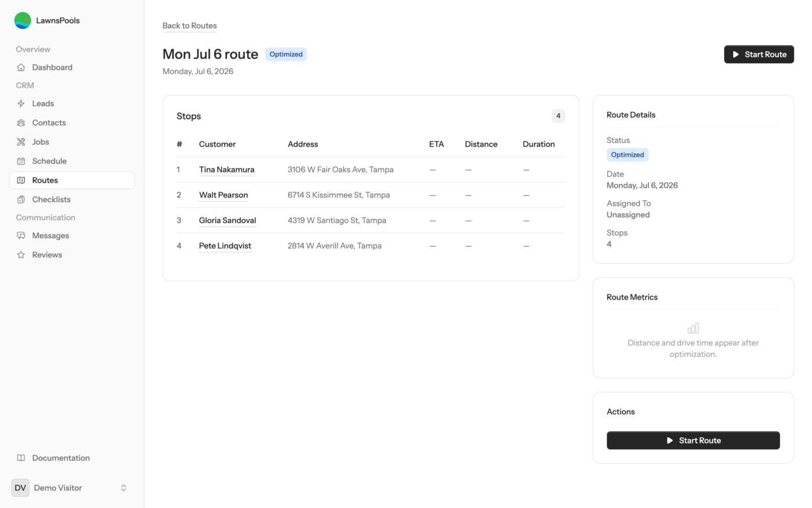812x508 pixels.
Task: Open customer Walt Pearson
Action: click(223, 195)
